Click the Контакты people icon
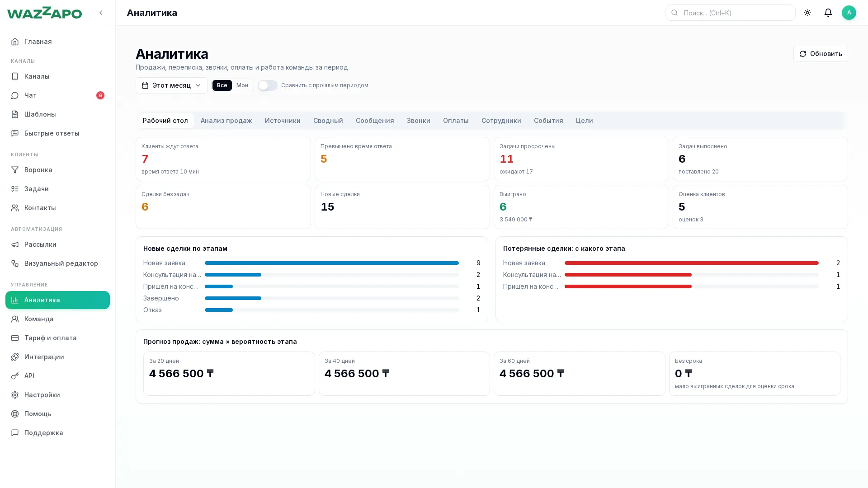This screenshot has width=868, height=488. (15, 208)
